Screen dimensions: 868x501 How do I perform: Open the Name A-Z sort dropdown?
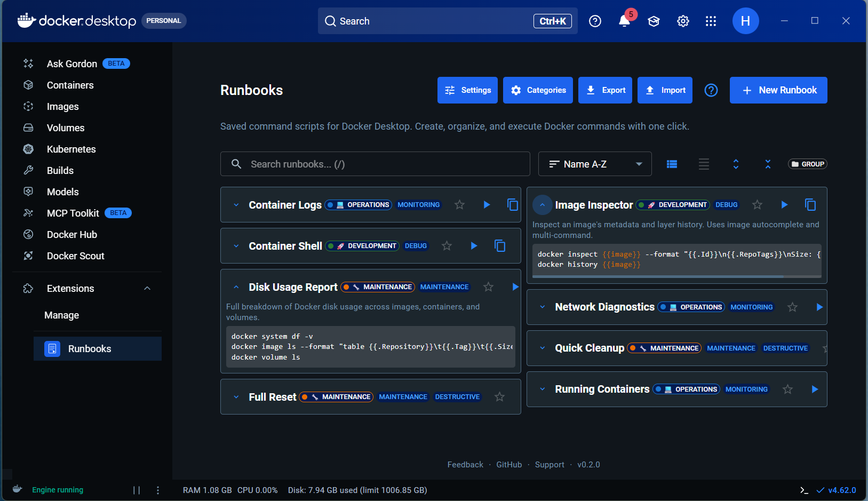click(x=595, y=164)
